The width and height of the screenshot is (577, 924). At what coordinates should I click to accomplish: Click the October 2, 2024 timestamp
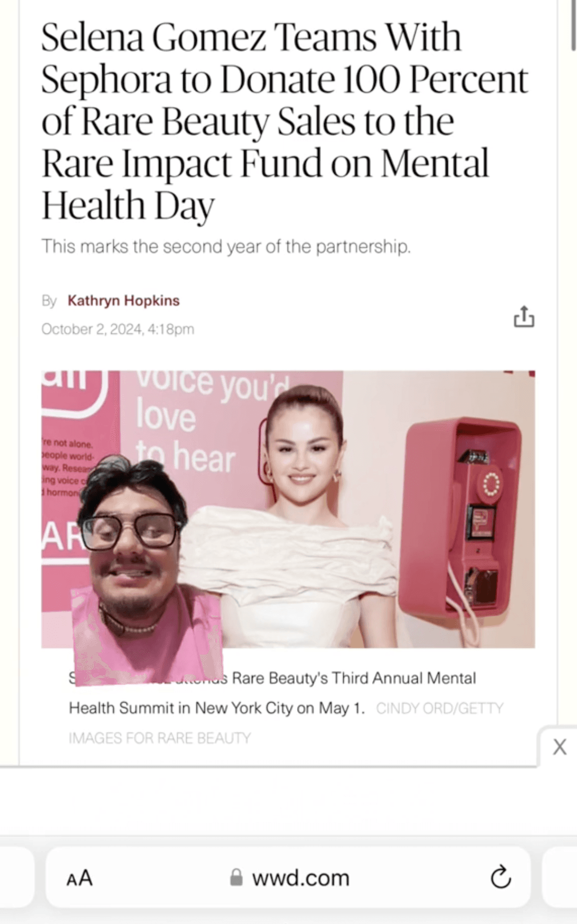tap(118, 329)
